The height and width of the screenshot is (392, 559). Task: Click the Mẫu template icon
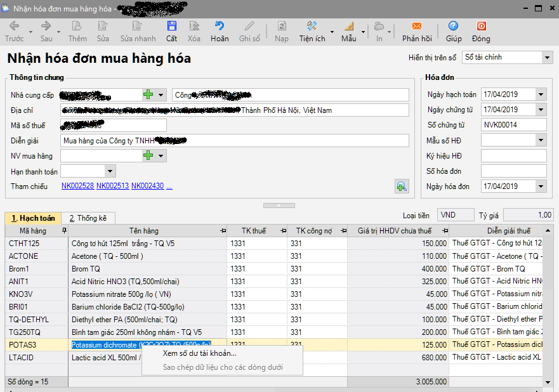tap(348, 27)
